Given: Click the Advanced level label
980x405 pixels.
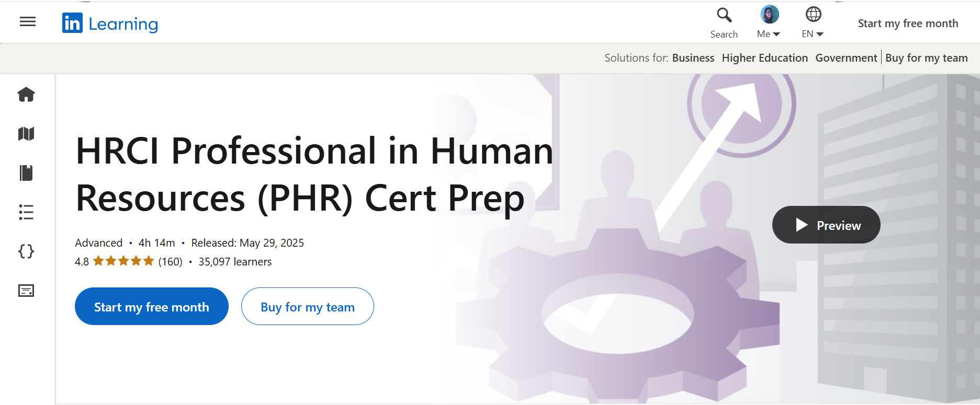Looking at the screenshot, I should click(x=98, y=243).
